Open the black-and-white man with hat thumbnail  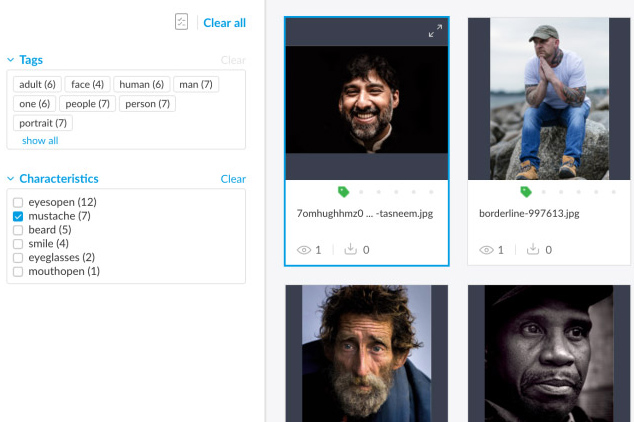(549, 354)
